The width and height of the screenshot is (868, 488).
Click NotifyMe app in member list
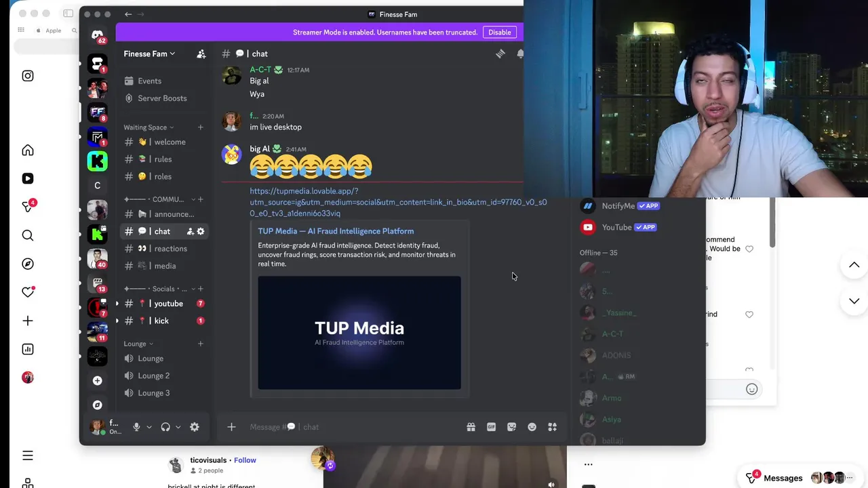click(x=620, y=206)
